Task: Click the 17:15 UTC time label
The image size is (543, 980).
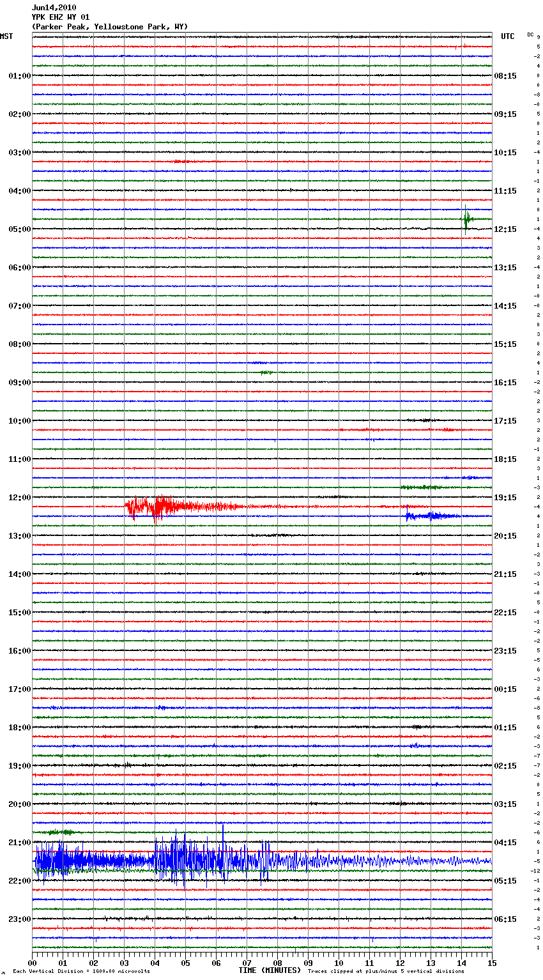Action: pyautogui.click(x=505, y=421)
